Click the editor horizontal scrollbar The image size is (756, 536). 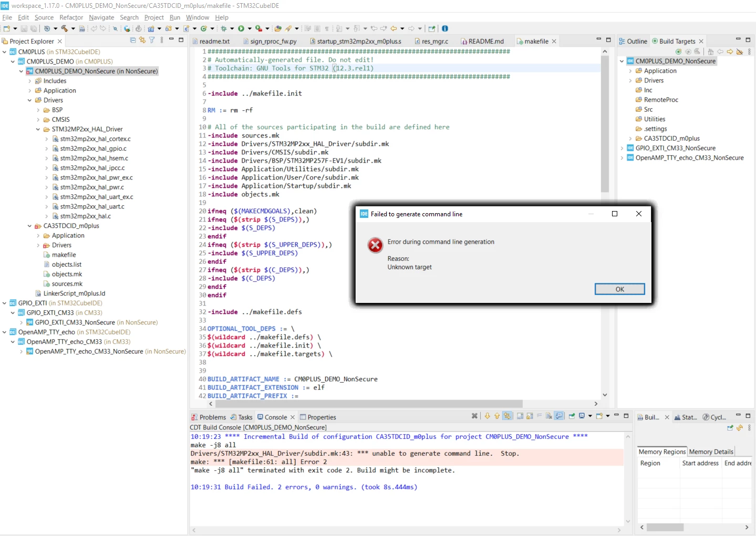(x=368, y=404)
